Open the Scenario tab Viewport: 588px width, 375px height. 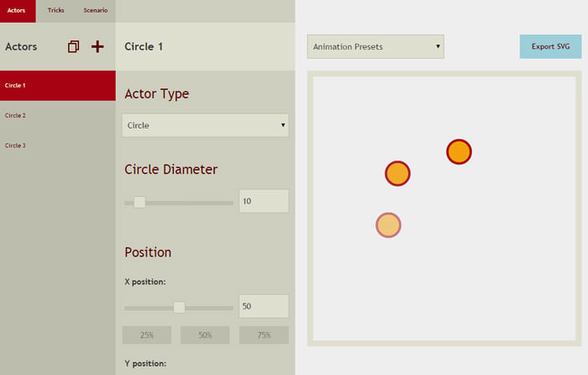pyautogui.click(x=95, y=10)
